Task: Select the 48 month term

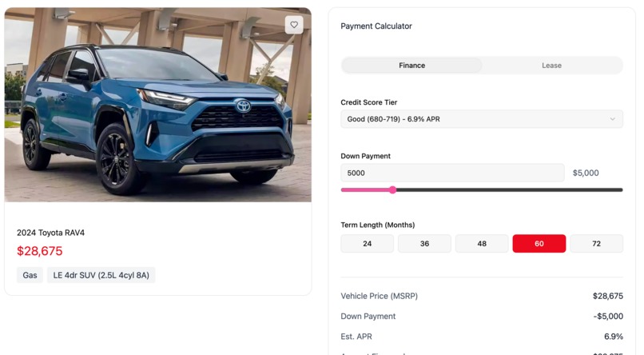Action: [482, 244]
